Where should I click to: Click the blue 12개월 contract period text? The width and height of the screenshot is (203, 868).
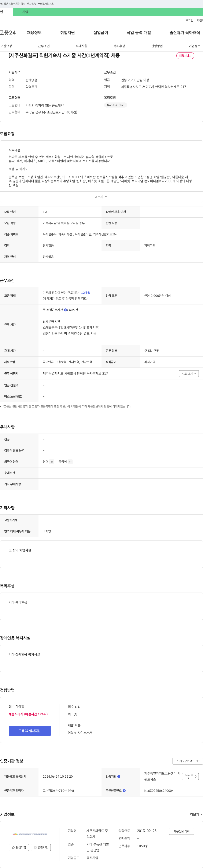tap(85, 293)
